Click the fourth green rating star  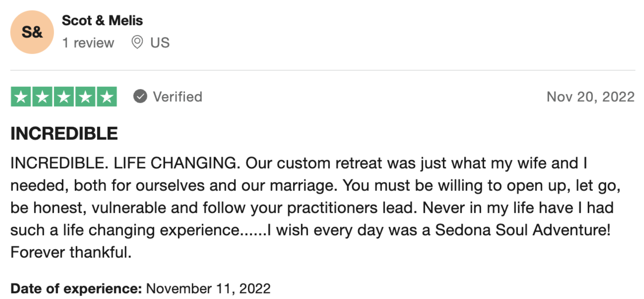(x=86, y=97)
